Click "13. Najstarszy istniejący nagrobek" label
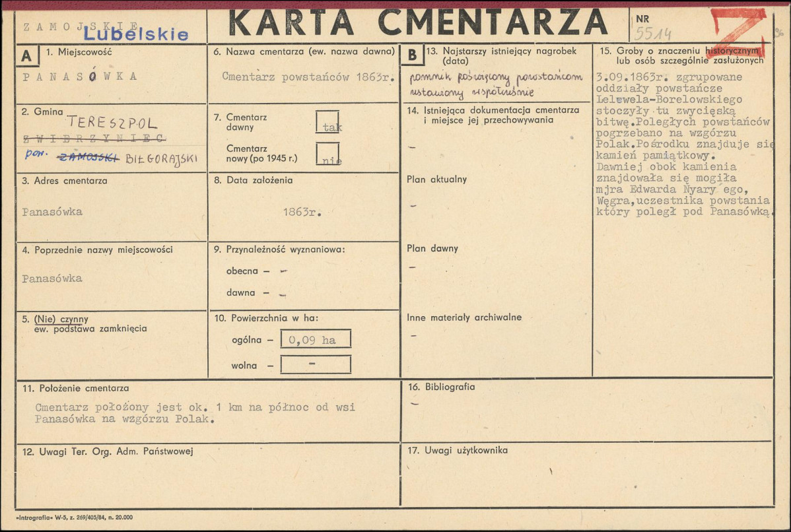 pos(501,51)
